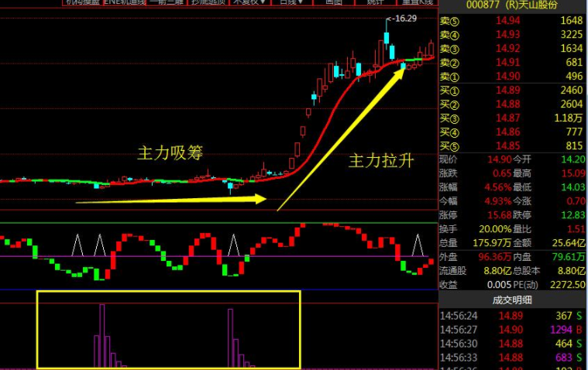Click circulating shares value 8.80亿
The image size is (588, 370).
point(497,270)
